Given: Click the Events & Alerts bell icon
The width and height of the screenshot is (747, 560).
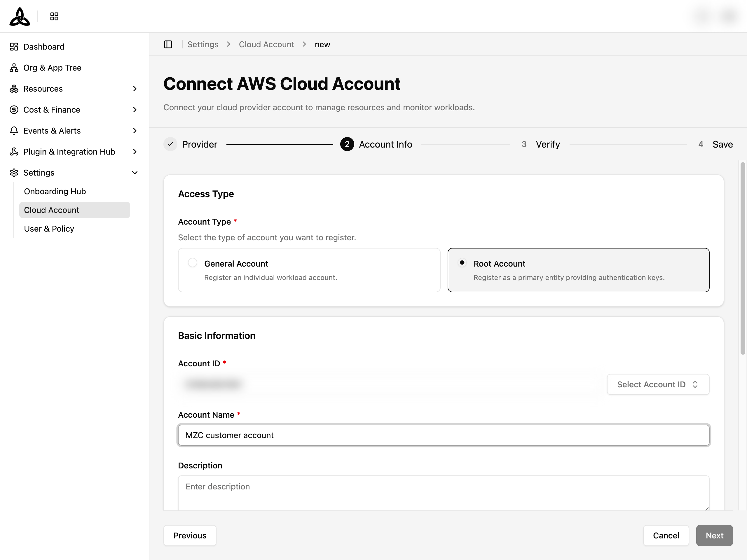Looking at the screenshot, I should [x=14, y=131].
